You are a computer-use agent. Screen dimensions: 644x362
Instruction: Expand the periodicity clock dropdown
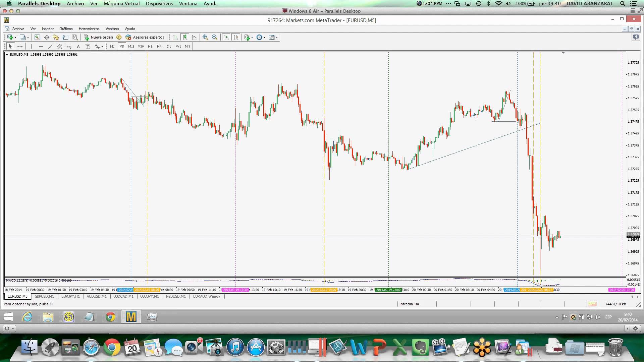tap(264, 37)
